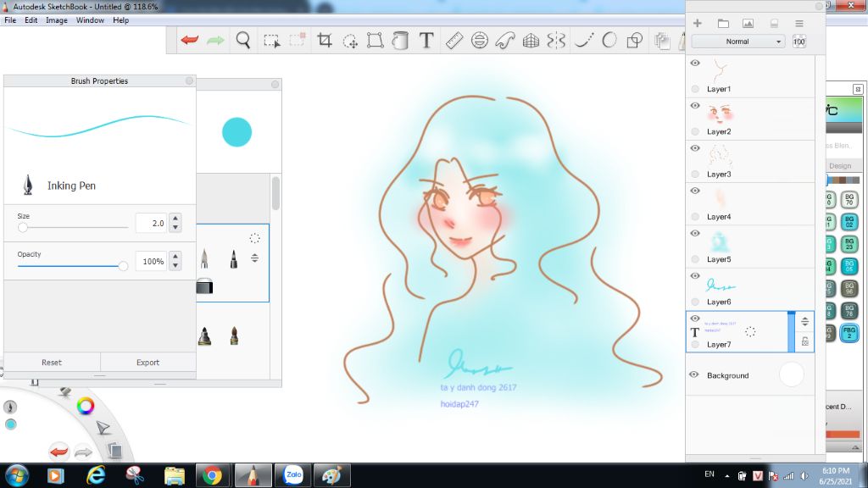Viewport: 868px width, 488px height.
Task: Click the Opacity percent value field
Action: 151,261
